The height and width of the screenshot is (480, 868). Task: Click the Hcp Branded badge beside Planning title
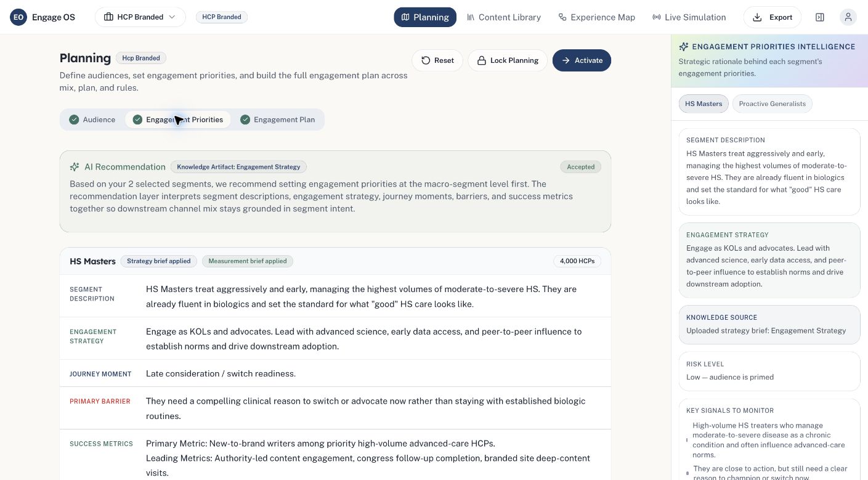141,58
